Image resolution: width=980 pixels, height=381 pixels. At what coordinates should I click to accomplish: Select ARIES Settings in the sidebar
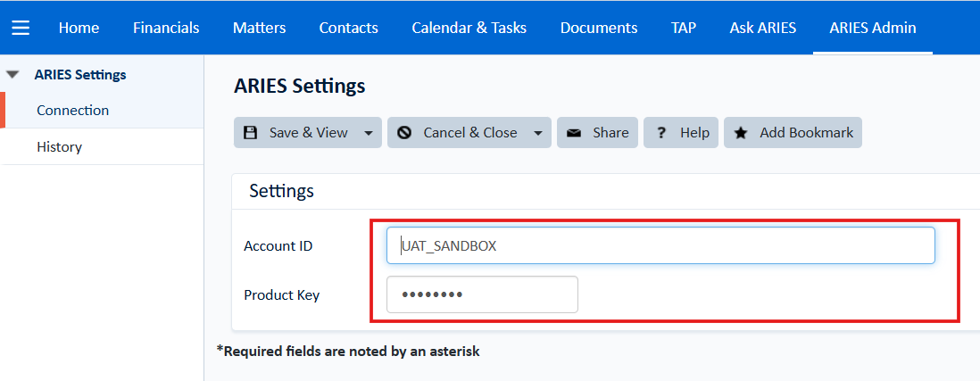80,75
